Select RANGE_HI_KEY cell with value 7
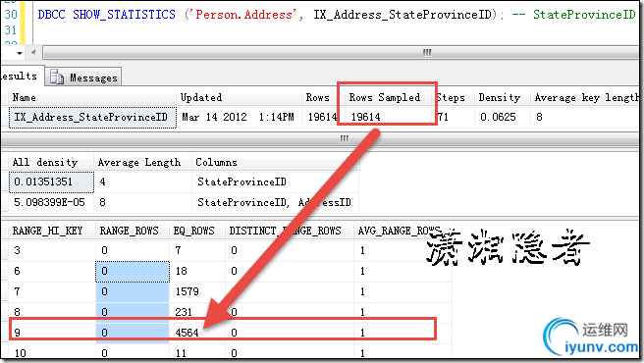Screen dimensions: 644x363 [52, 292]
